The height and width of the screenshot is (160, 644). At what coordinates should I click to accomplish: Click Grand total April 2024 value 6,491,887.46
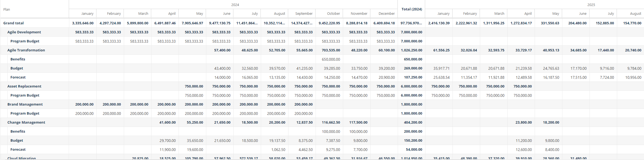tap(165, 23)
